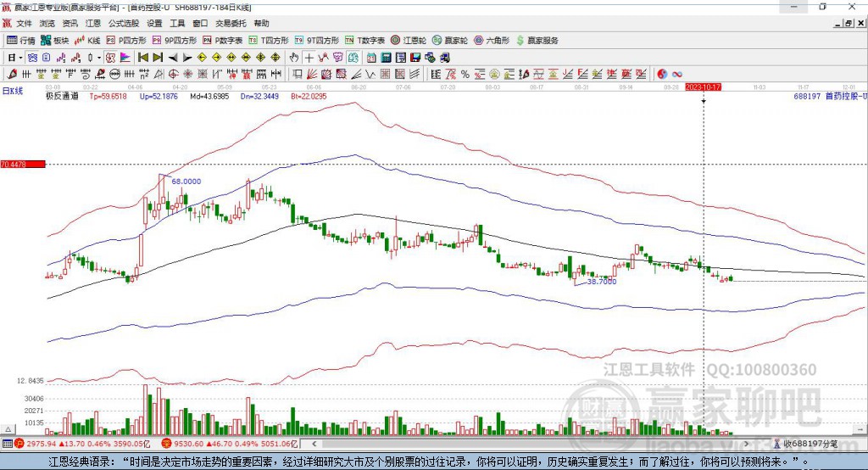Click the colored flag triangle icon
The image size is (868, 470).
125,58
